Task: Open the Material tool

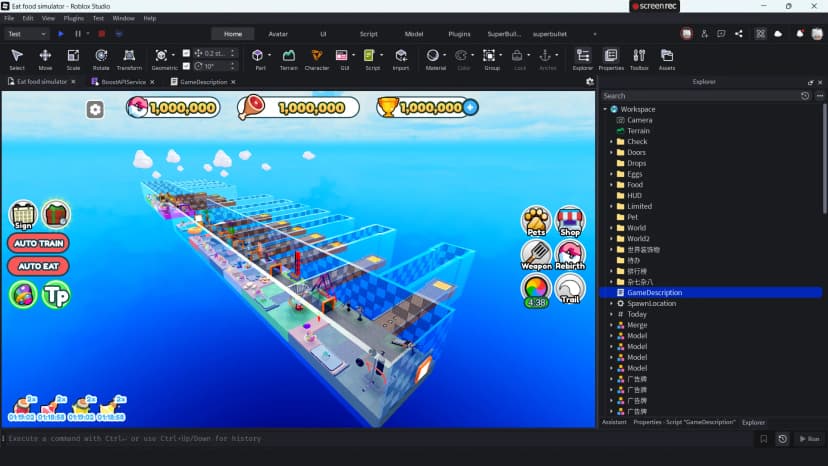Action: [433, 56]
